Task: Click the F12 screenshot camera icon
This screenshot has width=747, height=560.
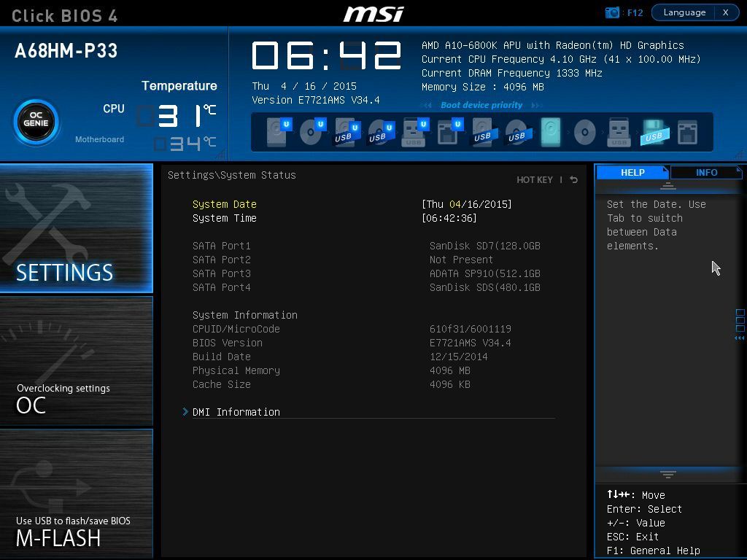Action: click(x=612, y=13)
